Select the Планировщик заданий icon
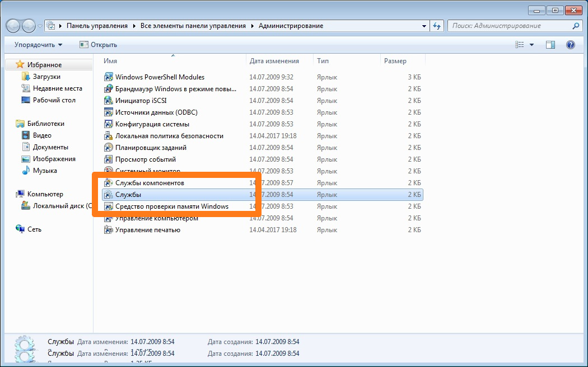588x367 pixels. pyautogui.click(x=109, y=148)
